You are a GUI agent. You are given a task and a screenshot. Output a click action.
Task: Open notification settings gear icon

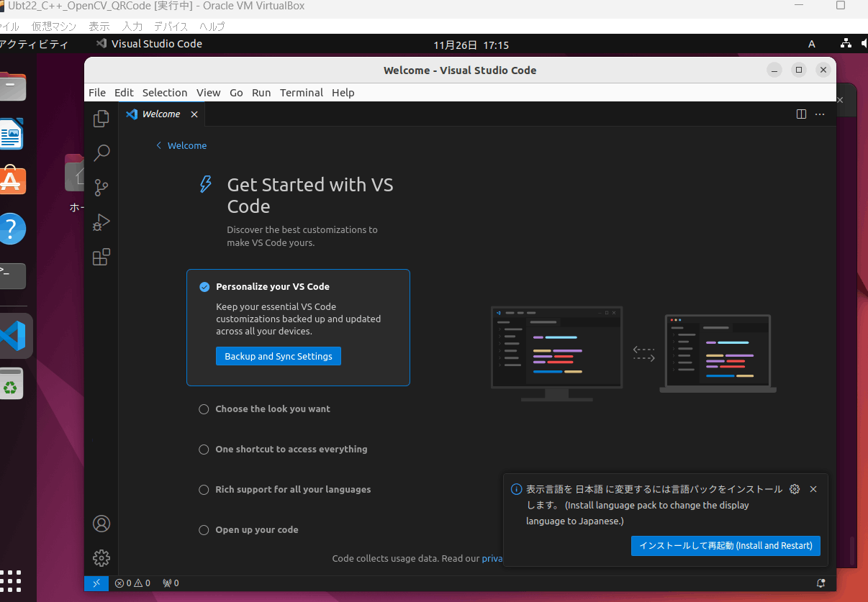(x=795, y=489)
